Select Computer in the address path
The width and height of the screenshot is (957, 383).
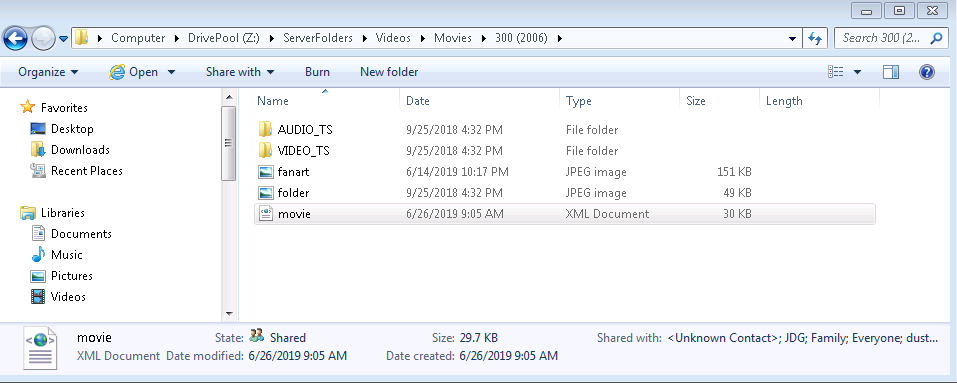coord(138,38)
